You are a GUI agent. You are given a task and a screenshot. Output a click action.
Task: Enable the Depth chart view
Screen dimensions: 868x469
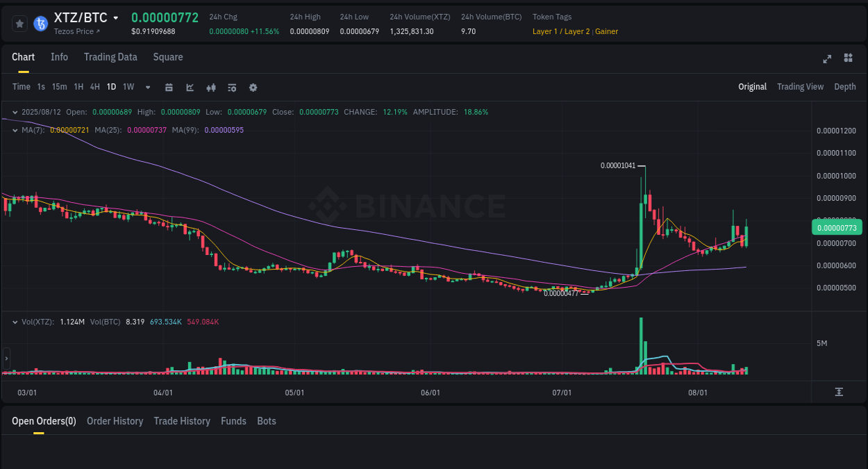point(845,87)
